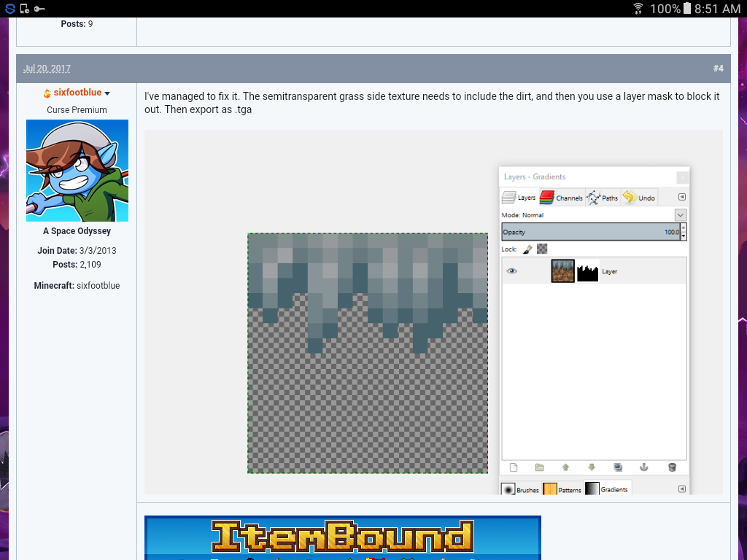The image size is (747, 560).
Task: Open the Brushes dock configuration menu button
Action: [x=682, y=489]
